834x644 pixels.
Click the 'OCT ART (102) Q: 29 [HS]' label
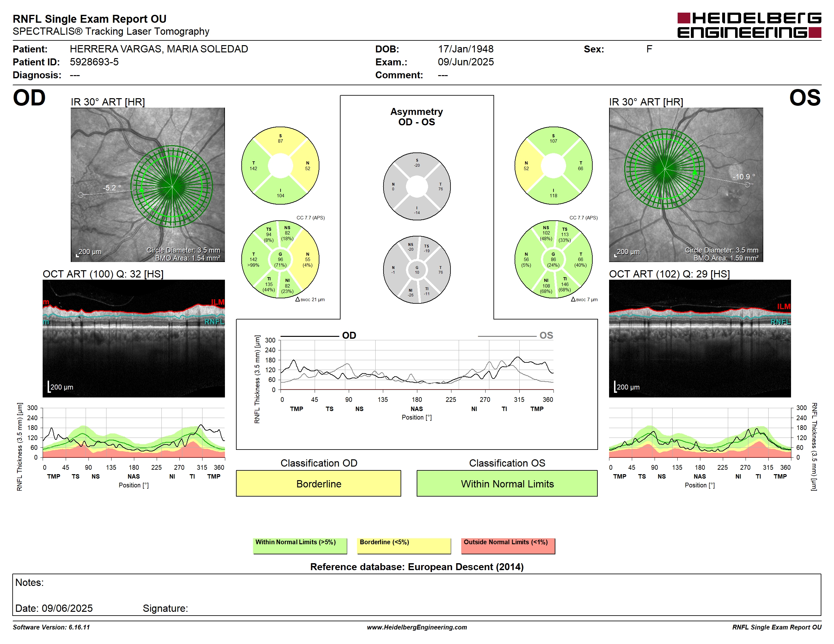point(669,274)
